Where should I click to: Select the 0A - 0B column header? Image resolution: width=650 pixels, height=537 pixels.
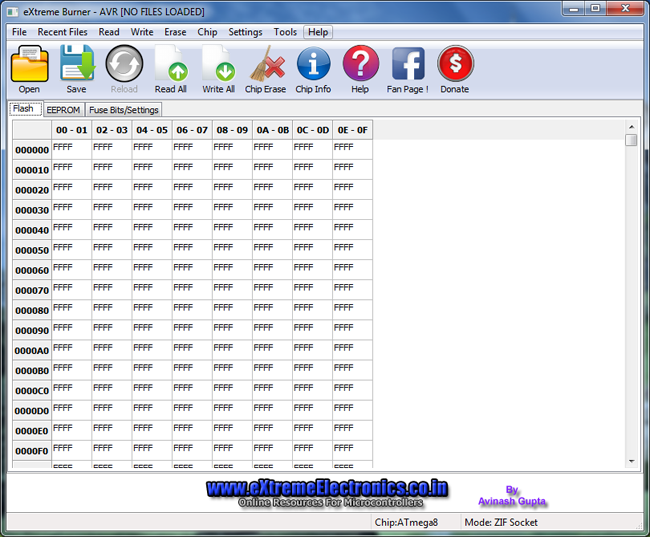(x=272, y=130)
